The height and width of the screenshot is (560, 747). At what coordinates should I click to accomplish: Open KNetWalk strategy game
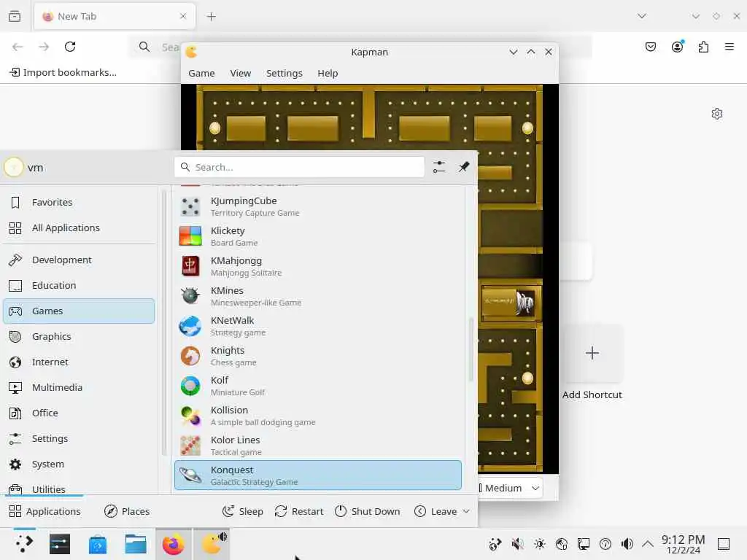tap(318, 326)
